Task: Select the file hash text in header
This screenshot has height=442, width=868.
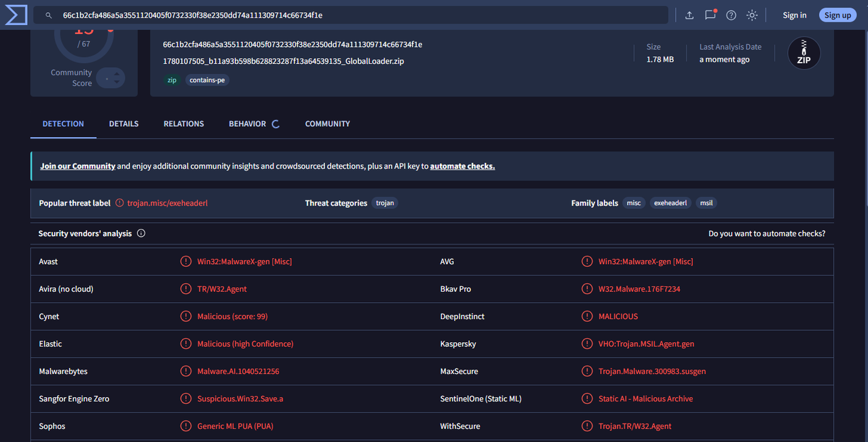Action: [293, 45]
